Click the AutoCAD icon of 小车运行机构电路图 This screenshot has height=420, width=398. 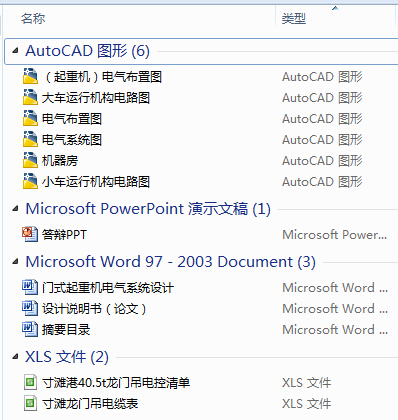pos(30,181)
